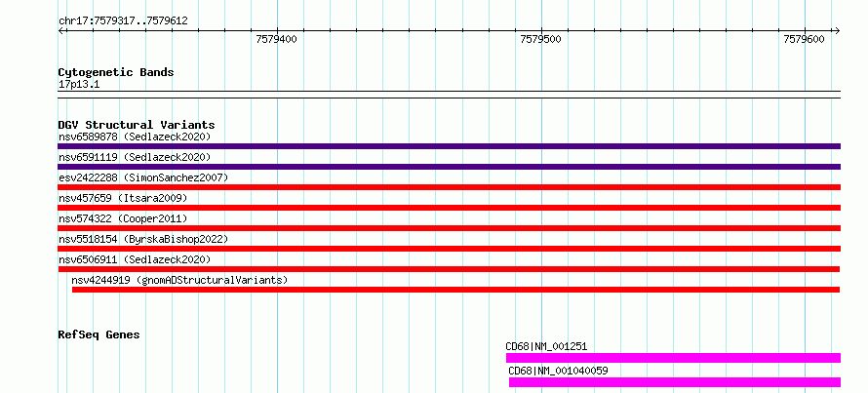Image resolution: width=868 pixels, height=393 pixels.
Task: Click the CD68|NM_001251 gene label
Action: pos(546,346)
